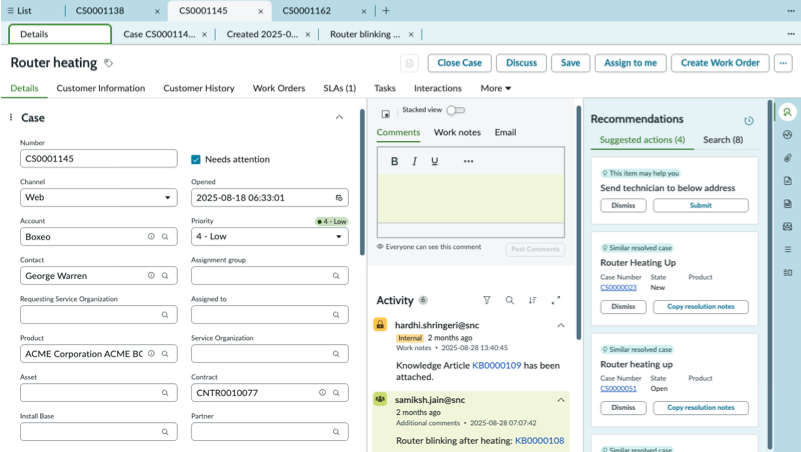This screenshot has width=801, height=452.
Task: Switch to the CS0001162 tab
Action: pos(307,11)
